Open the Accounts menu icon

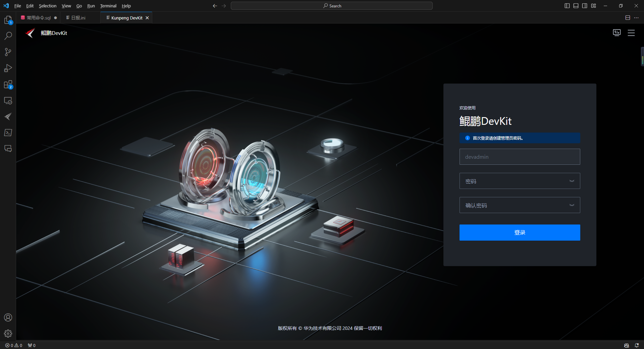(8, 317)
